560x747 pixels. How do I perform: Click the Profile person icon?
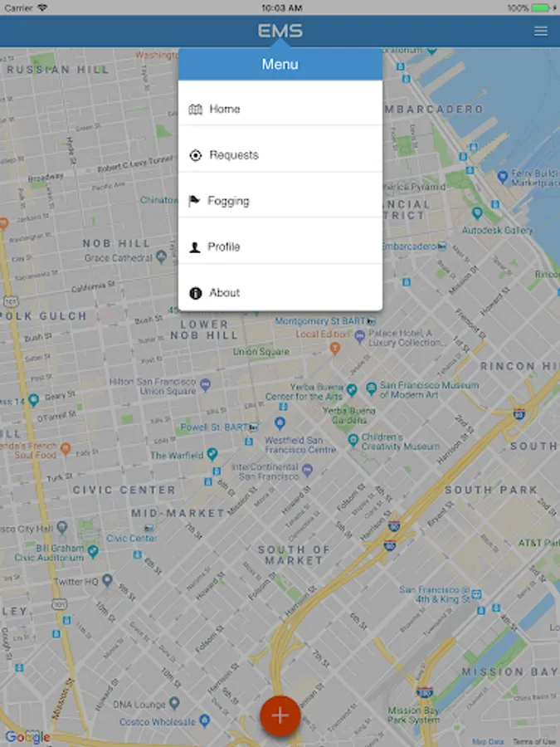tap(195, 247)
